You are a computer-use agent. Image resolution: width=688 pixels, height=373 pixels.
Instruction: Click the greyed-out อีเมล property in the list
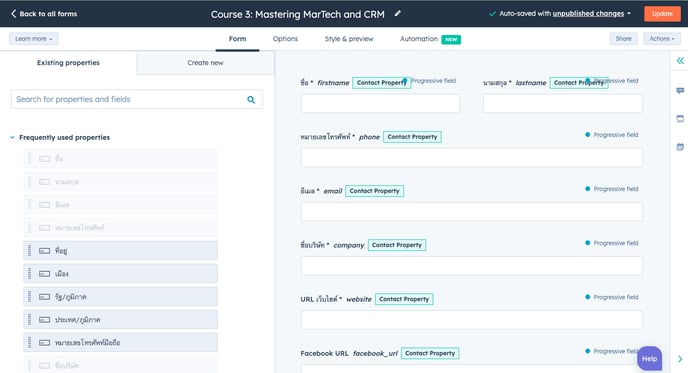tap(120, 204)
